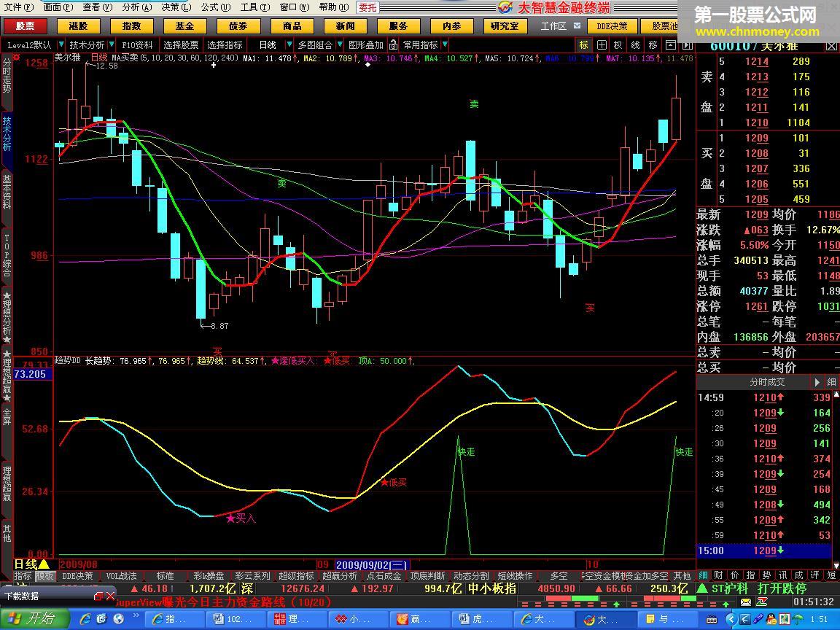The width and height of the screenshot is (840, 630).
Task: Click the mail envelope icon in status bar
Action: click(x=746, y=602)
